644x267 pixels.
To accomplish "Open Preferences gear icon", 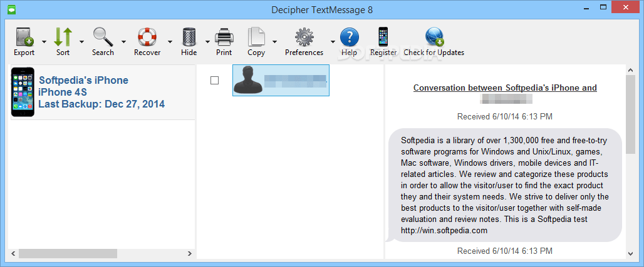I will [x=304, y=37].
